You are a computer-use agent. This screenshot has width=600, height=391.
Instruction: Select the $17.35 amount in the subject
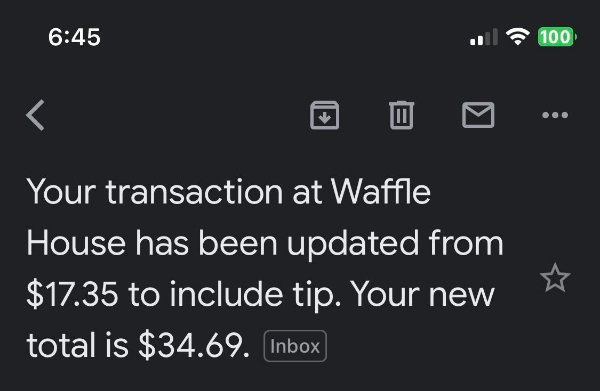click(72, 294)
